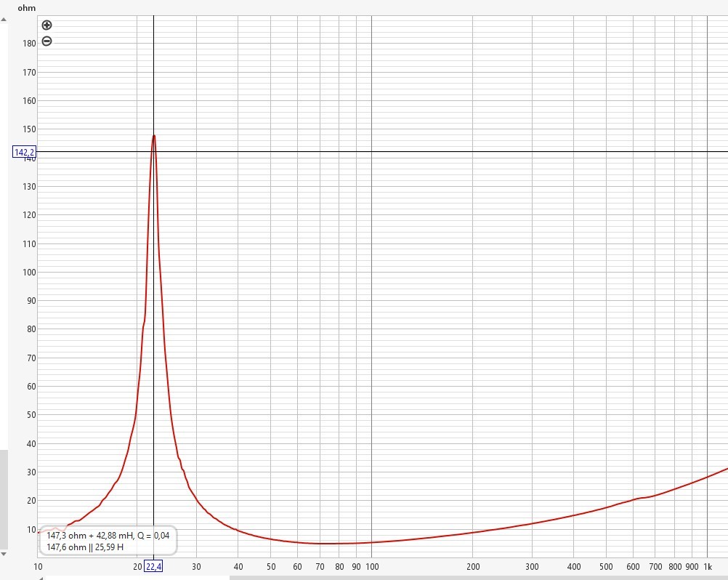Screen dimensions: 728x580
Task: Click the impedance info box with Q = 0,04
Action: (107, 541)
